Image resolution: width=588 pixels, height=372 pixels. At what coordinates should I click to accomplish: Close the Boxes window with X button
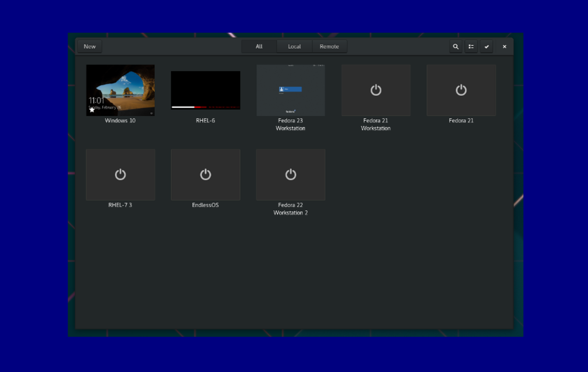[504, 46]
